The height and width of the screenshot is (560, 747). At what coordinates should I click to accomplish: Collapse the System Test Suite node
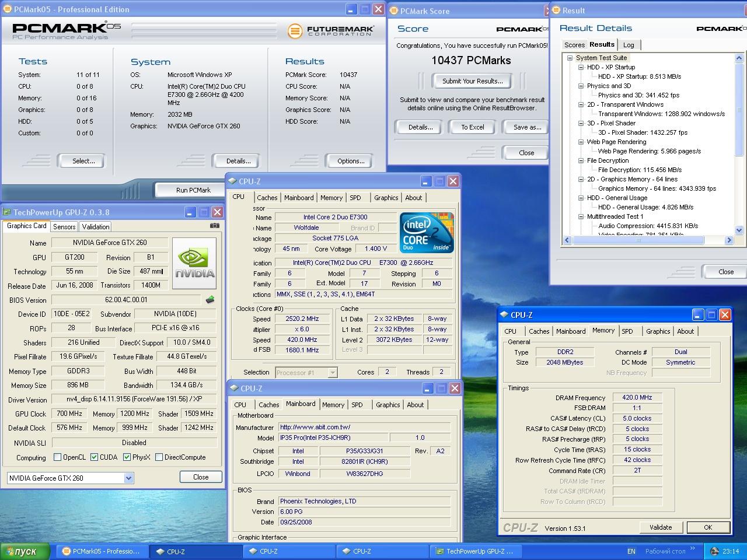[x=570, y=58]
